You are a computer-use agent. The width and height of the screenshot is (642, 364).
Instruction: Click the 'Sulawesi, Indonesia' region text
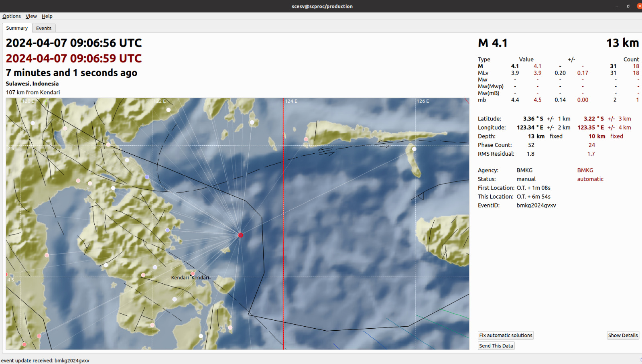32,83
